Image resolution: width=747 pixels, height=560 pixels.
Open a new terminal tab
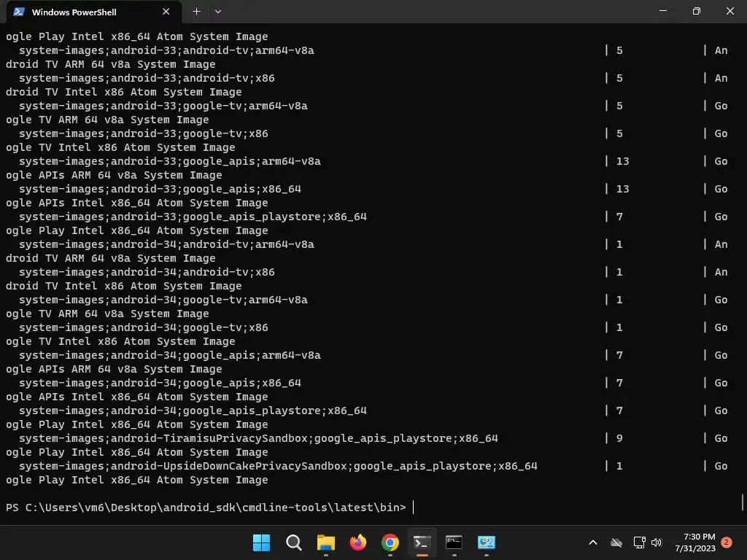(196, 12)
